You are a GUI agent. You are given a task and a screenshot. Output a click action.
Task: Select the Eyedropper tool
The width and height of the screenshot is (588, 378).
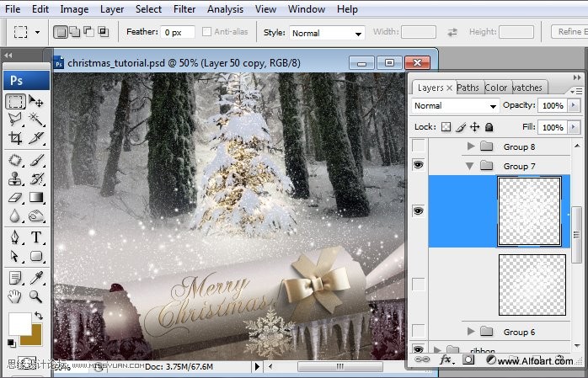click(36, 278)
